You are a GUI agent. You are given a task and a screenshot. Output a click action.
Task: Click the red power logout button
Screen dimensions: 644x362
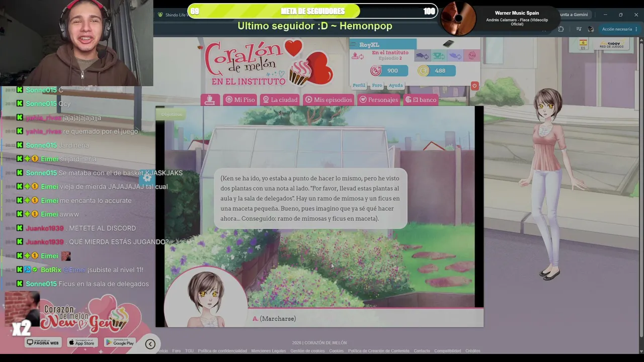tap(474, 85)
